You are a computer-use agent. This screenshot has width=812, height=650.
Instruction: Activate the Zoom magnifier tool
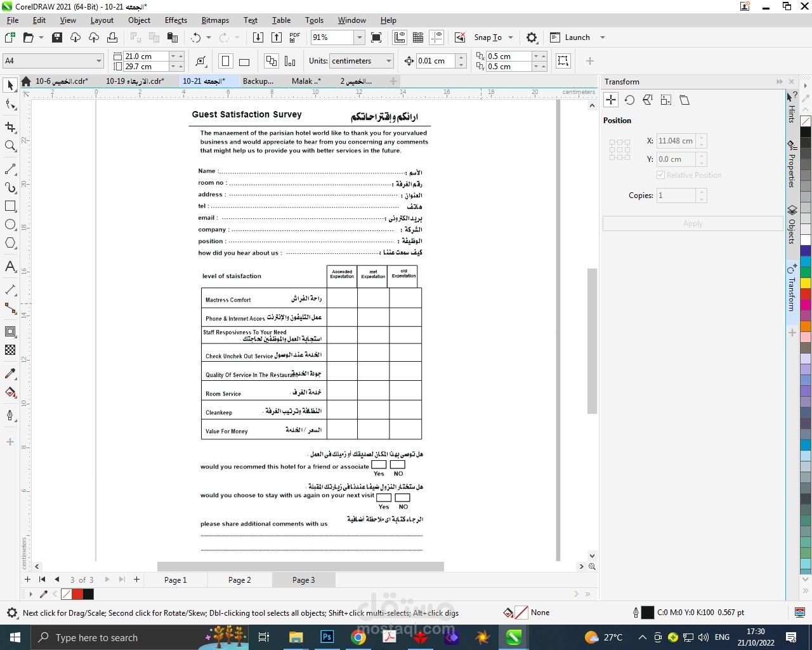(x=10, y=146)
